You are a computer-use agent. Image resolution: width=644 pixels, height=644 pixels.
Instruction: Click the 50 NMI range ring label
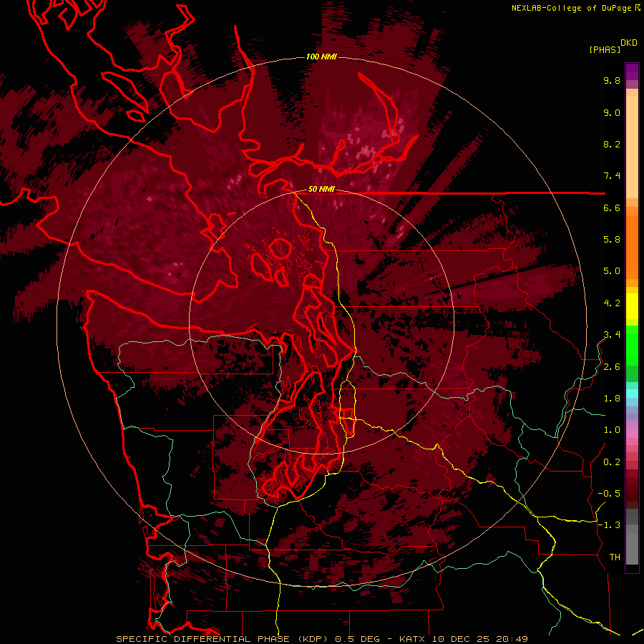pyautogui.click(x=321, y=190)
